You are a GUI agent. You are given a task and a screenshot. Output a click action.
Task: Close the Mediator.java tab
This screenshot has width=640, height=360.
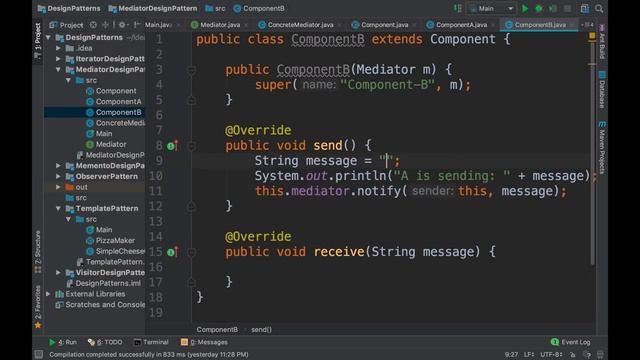point(246,25)
